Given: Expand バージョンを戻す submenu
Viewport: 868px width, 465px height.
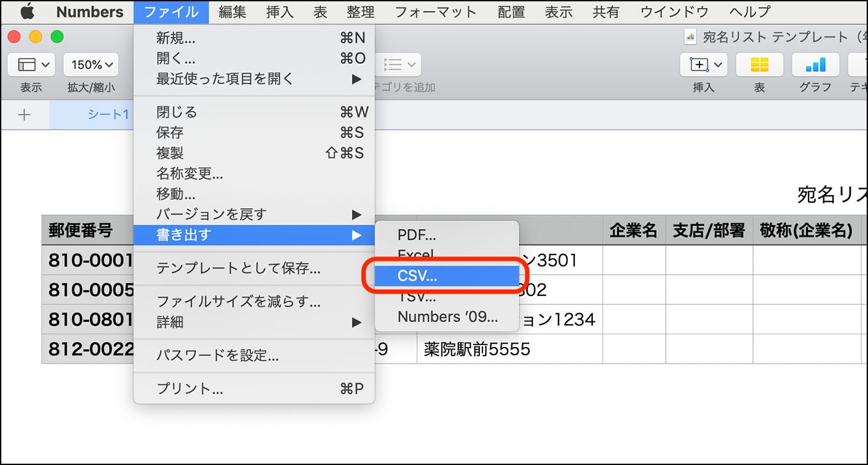Looking at the screenshot, I should pyautogui.click(x=254, y=214).
